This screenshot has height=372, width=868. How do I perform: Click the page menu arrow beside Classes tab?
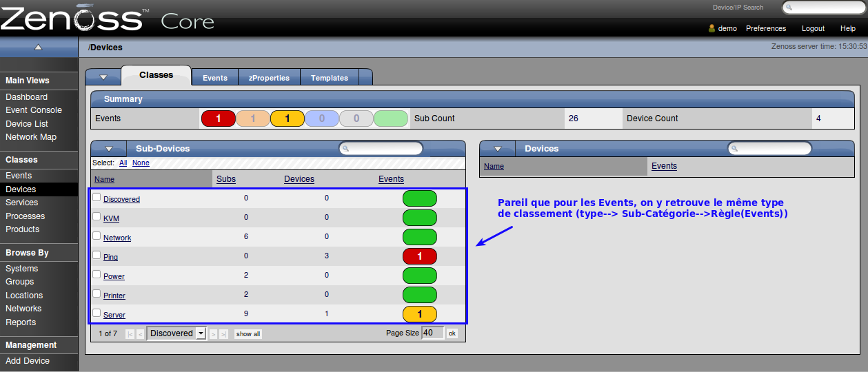(x=103, y=77)
